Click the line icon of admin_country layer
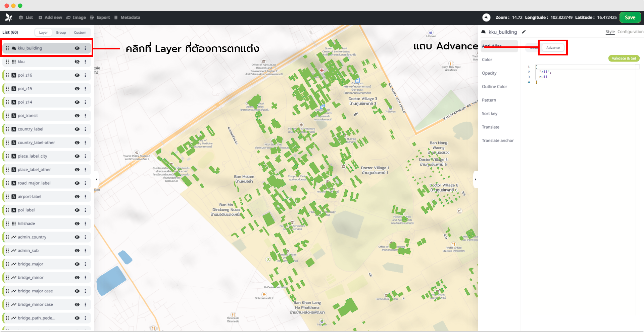The height and width of the screenshot is (332, 644). point(14,237)
